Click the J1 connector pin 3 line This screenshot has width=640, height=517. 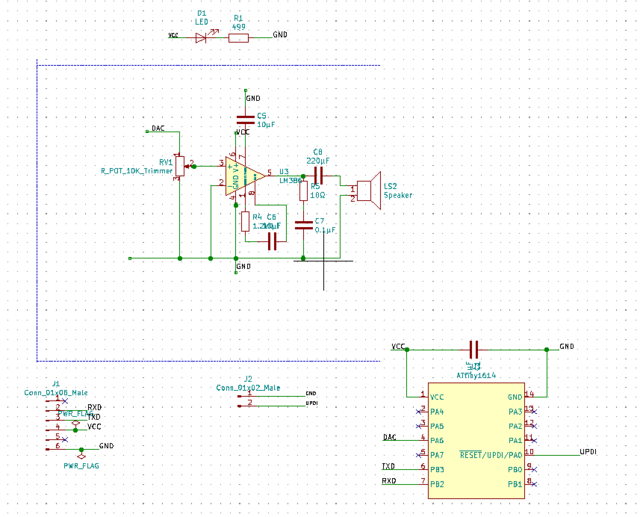[x=67, y=420]
